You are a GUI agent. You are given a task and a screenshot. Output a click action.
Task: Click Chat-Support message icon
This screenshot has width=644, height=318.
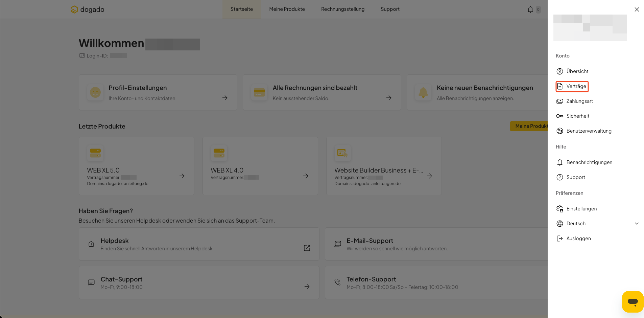[91, 282]
